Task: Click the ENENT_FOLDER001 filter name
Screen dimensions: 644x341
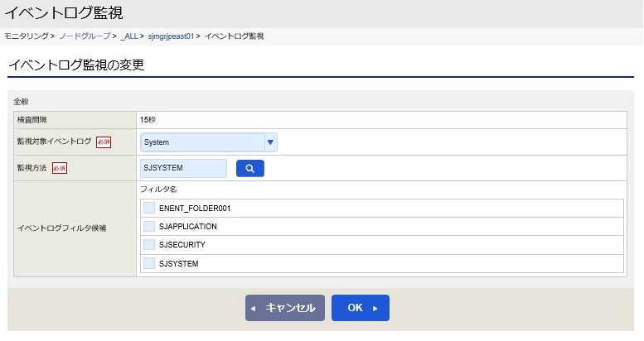Action: pyautogui.click(x=195, y=208)
